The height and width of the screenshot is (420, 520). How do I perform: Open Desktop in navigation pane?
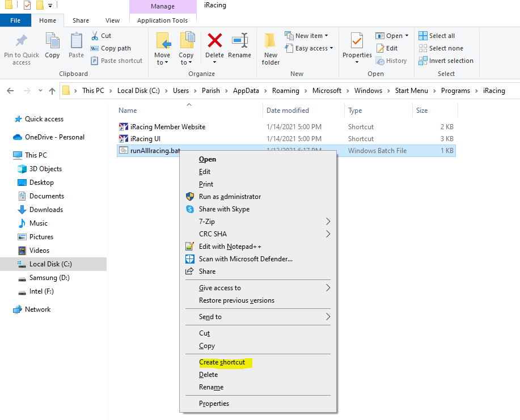tap(36, 183)
